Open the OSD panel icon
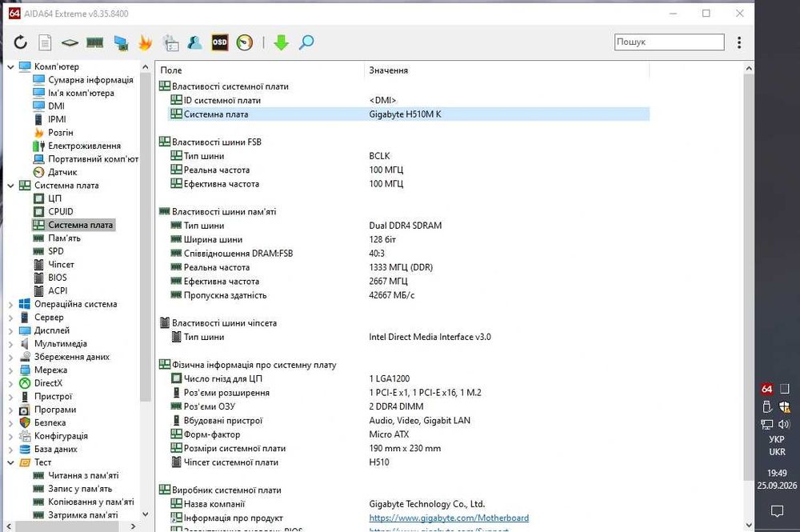Image resolution: width=800 pixels, height=532 pixels. click(220, 42)
